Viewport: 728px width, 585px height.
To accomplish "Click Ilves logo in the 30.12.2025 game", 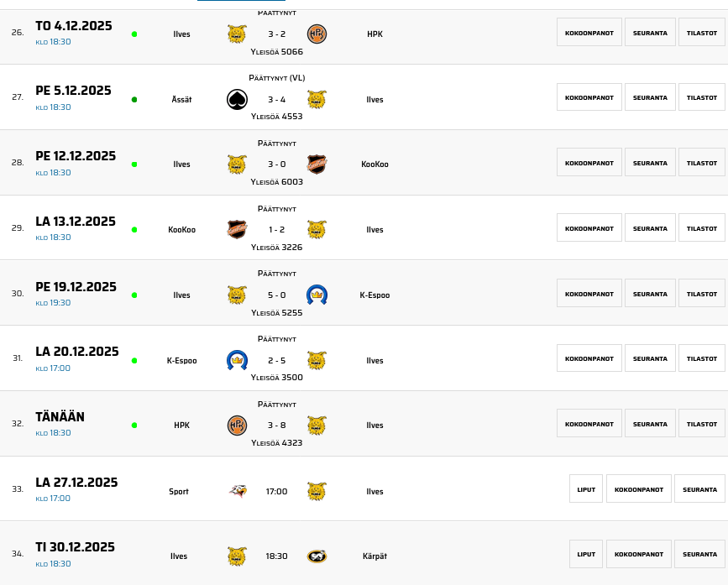I will point(237,556).
